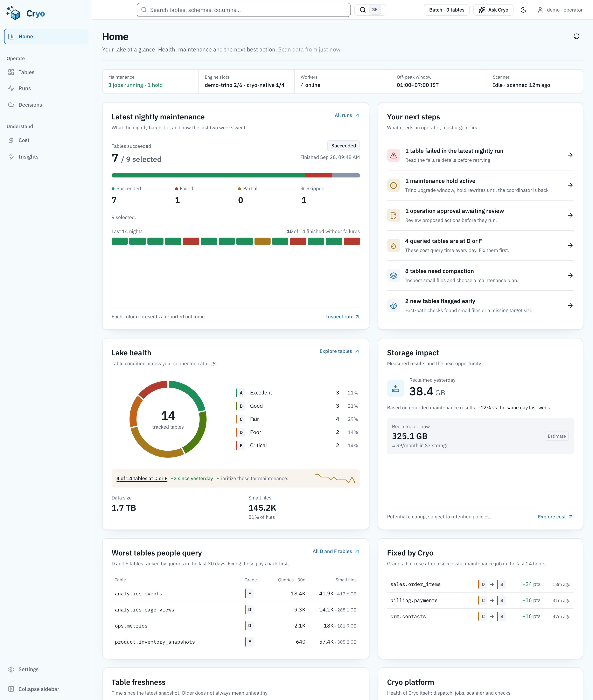The image size is (593, 700).
Task: Click the refresh icon beside Home heading
Action: [576, 36]
